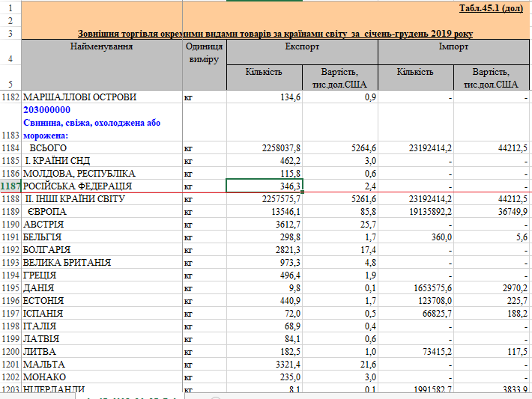Viewport: 532px width, 399px height.
Task: Click import value 188,2 for ІСПАНІЯ
Action: [492, 313]
